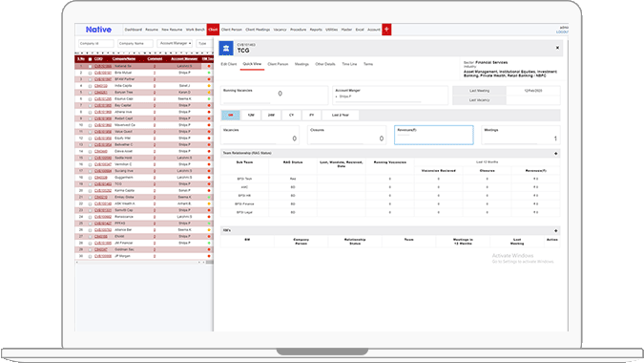Open the Type filter dropdown
Image resolution: width=644 pixels, height=363 pixels.
click(x=204, y=43)
